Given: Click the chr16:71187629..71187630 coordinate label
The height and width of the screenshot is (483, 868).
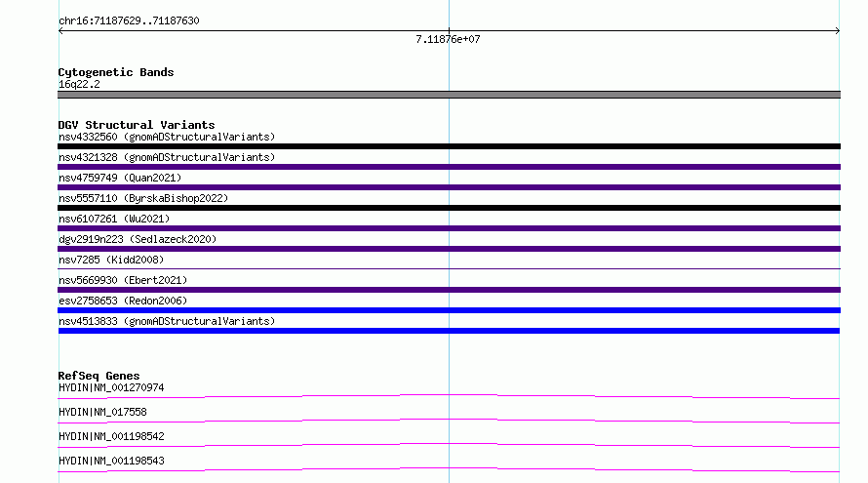Looking at the screenshot, I should [x=129, y=20].
